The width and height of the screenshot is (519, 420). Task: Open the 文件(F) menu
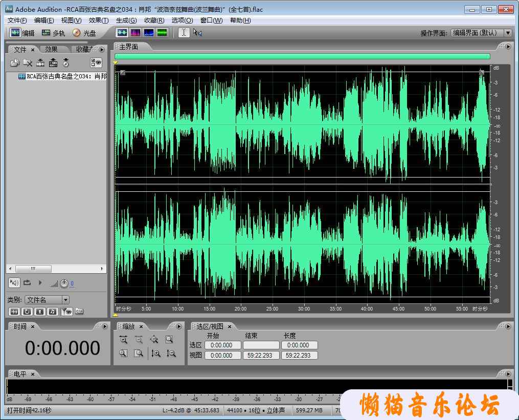coord(17,20)
